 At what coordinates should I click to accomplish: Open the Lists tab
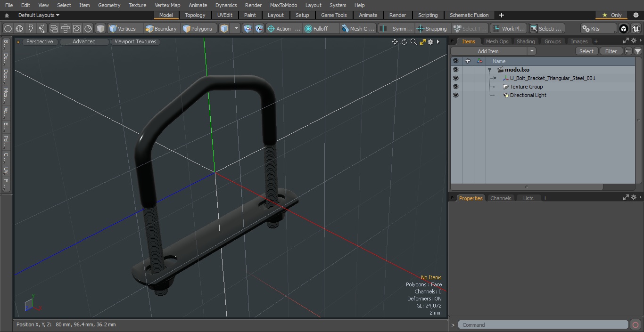[x=528, y=198]
